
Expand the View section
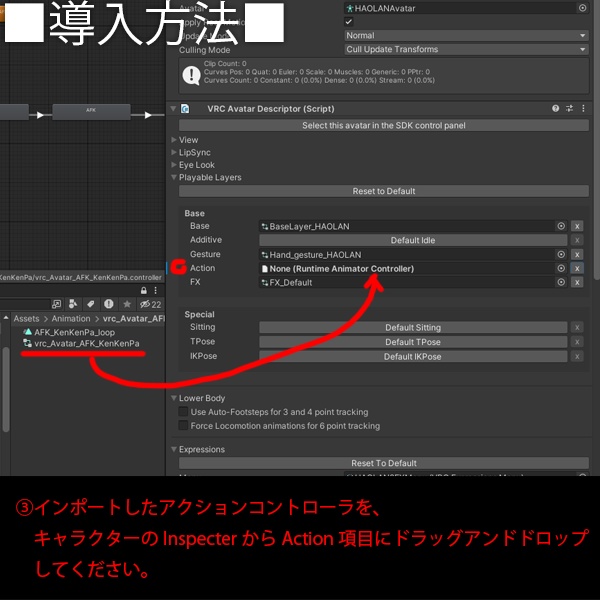coord(174,140)
